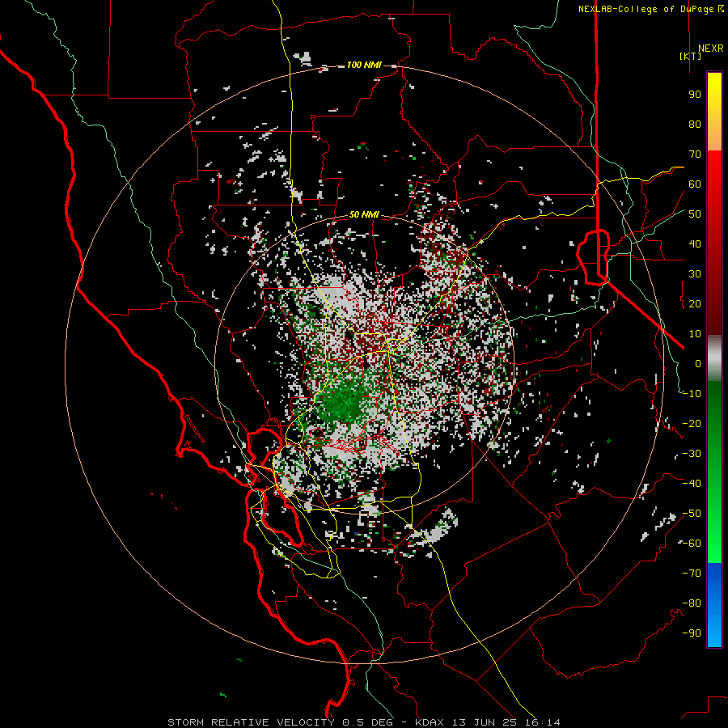Pick the gray zero-velocity color bar segment
This screenshot has width=728, height=728.
(714, 358)
